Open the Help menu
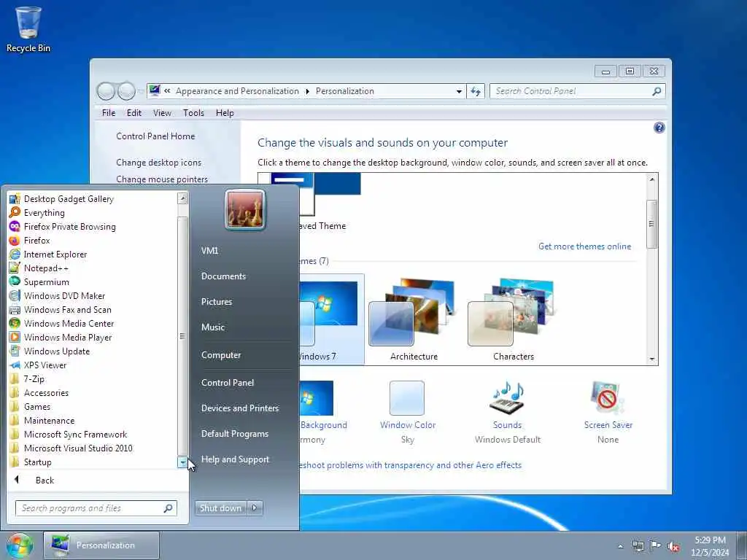 click(225, 113)
